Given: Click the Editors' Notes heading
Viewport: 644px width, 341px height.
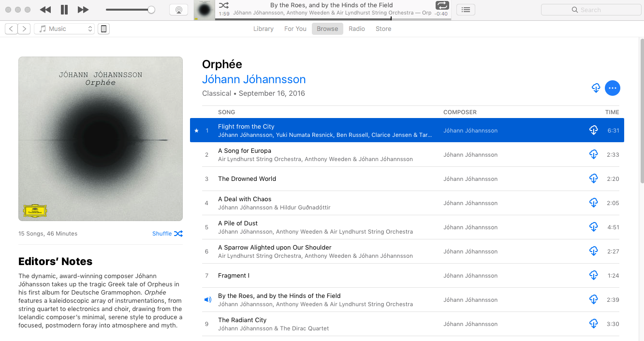Looking at the screenshot, I should coord(55,262).
